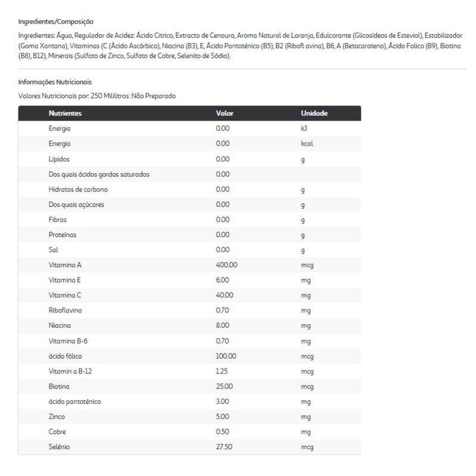Click the Valor column header
The image size is (476, 476).
pyautogui.click(x=224, y=113)
